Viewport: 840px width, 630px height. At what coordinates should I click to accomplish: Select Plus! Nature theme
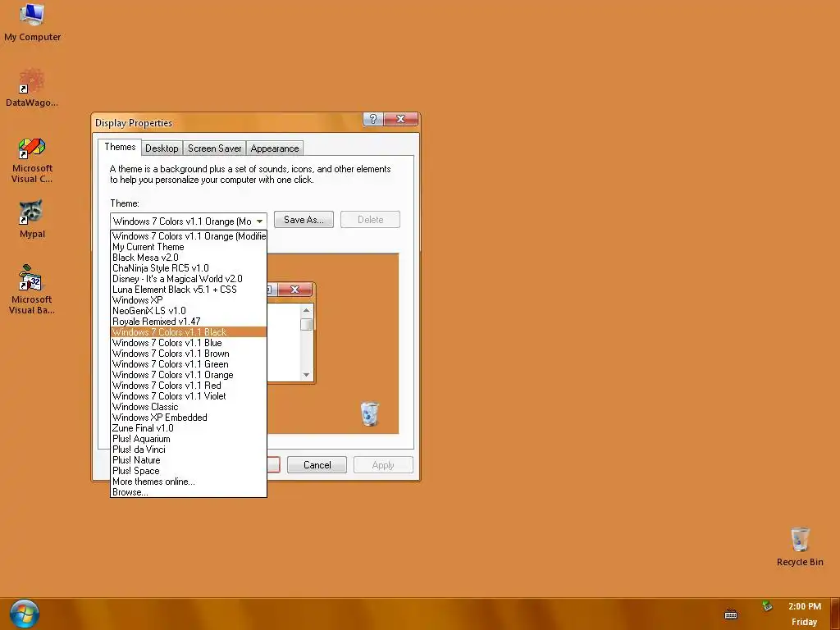coord(189,460)
